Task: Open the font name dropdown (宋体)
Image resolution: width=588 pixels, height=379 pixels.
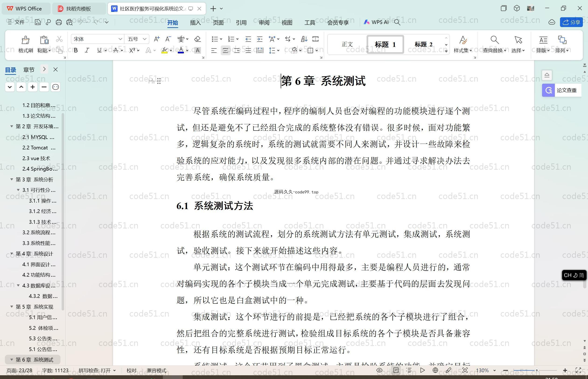Action: tap(120, 39)
